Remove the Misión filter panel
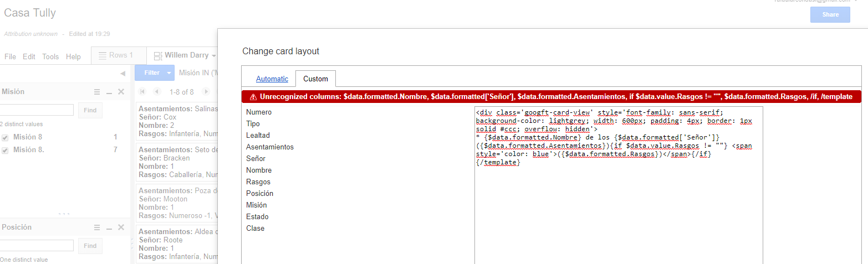 [121, 92]
